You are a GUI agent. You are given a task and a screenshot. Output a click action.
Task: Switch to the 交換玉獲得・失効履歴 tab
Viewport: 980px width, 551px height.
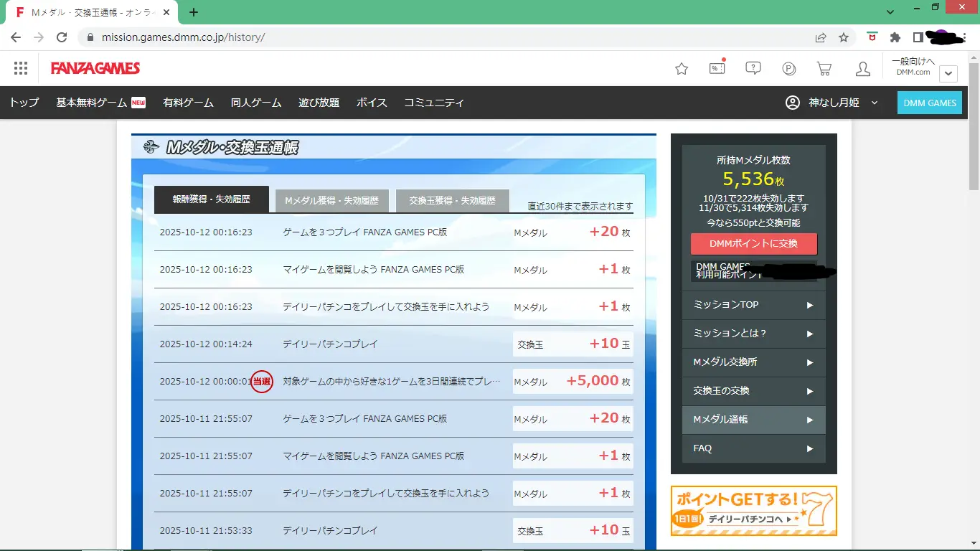pyautogui.click(x=452, y=201)
